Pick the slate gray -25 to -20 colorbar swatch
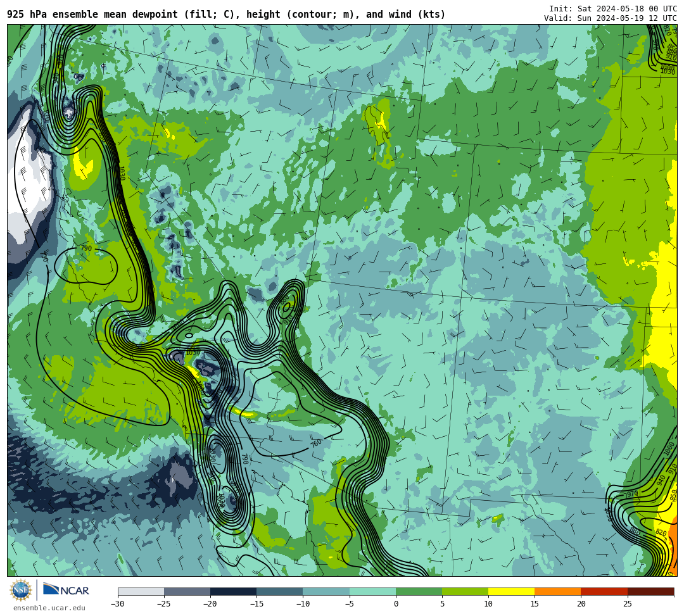 pyautogui.click(x=187, y=591)
